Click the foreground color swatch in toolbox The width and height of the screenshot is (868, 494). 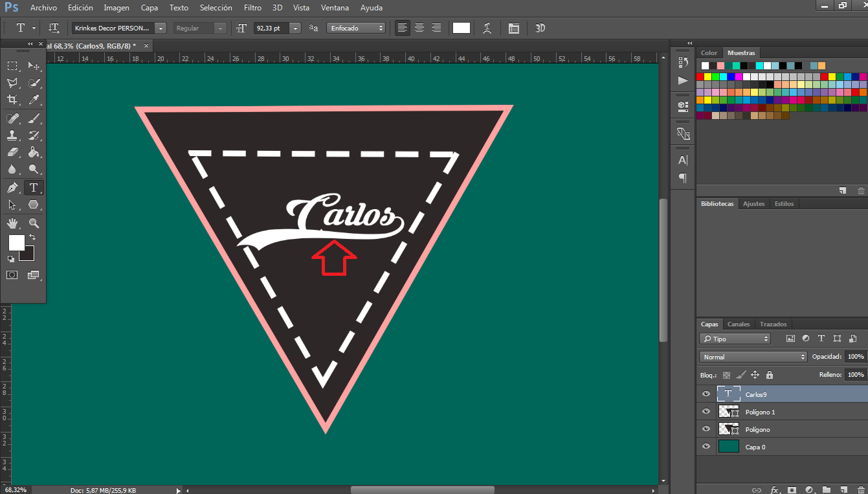(x=16, y=243)
